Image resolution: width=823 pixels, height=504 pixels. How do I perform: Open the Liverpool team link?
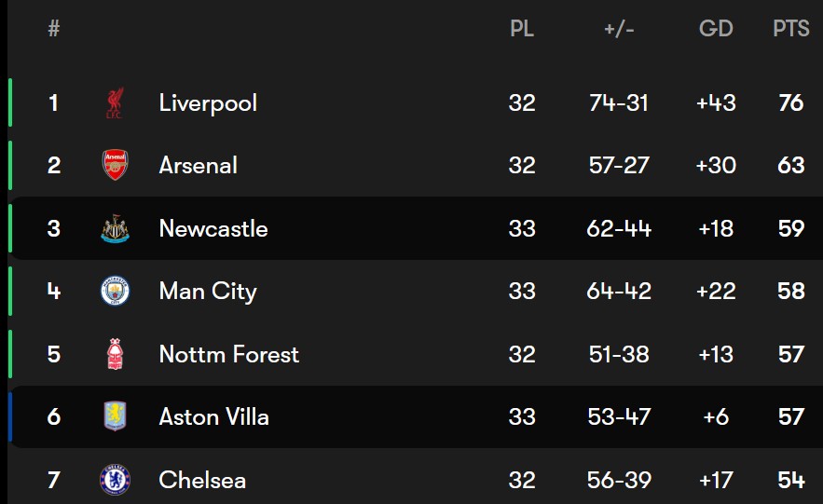click(x=208, y=102)
